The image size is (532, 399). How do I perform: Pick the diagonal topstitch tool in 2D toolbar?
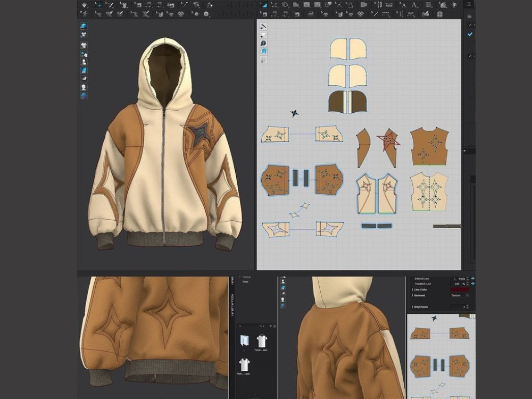(x=376, y=14)
